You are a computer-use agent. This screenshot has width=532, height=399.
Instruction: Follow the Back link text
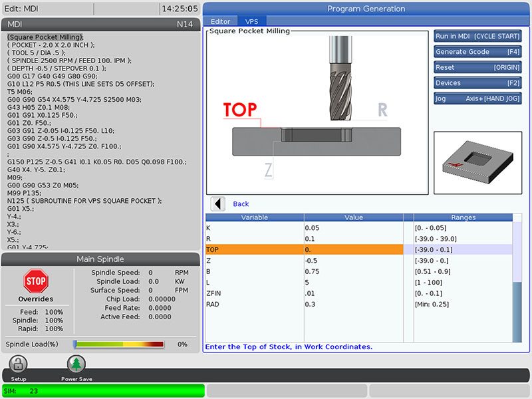tap(241, 204)
